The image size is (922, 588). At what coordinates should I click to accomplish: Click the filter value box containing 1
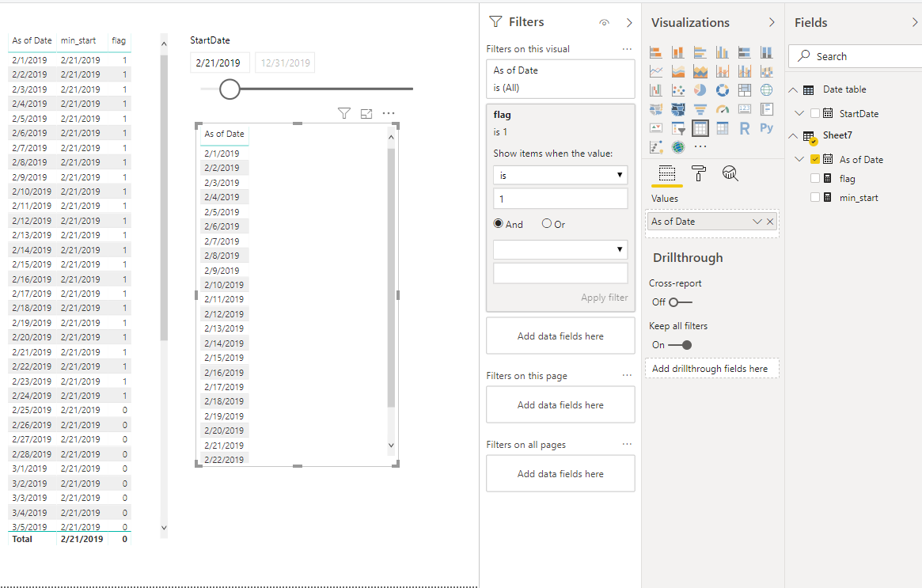[x=560, y=199]
